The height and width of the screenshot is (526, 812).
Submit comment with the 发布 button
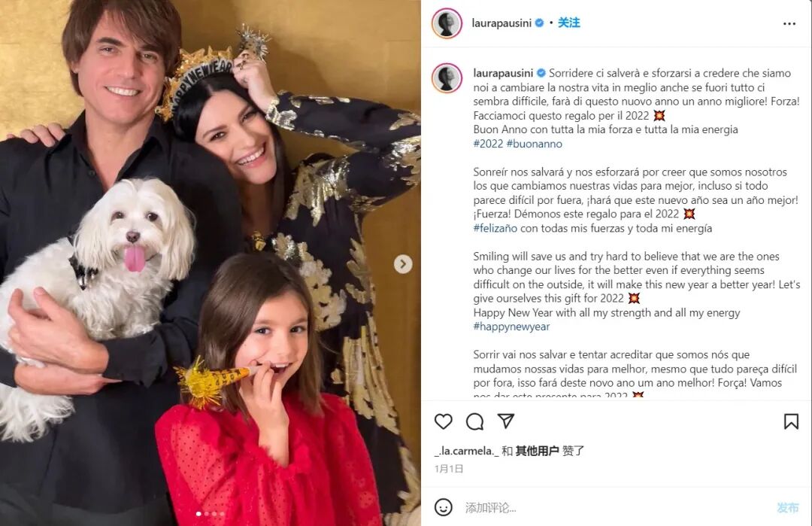[x=788, y=507]
